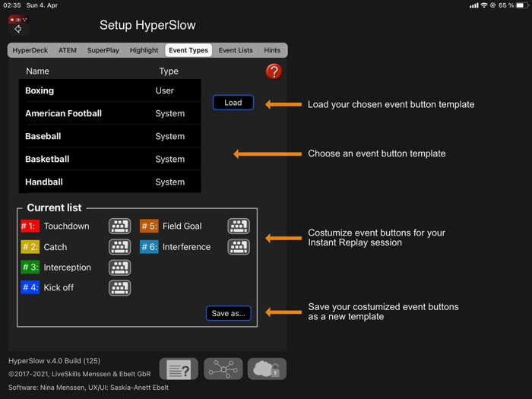Click the Save as... button
Image resolution: width=532 pixels, height=399 pixels.
coord(228,313)
